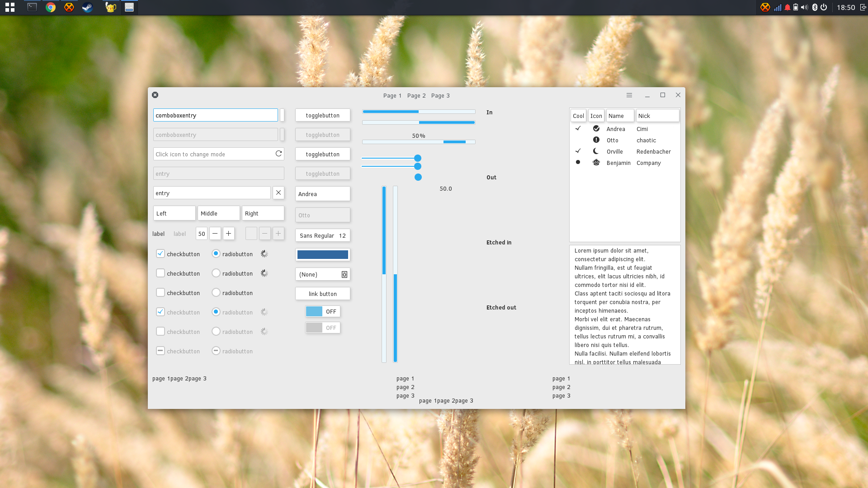Screen dimensions: 868x488
Task: Click the face icon in Benjamin row
Action: [596, 162]
